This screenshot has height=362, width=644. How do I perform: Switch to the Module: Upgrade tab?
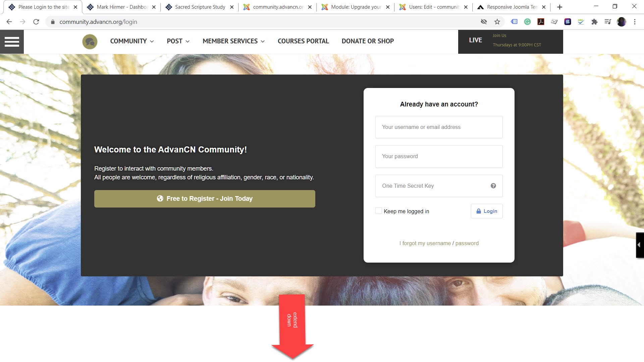click(x=355, y=7)
